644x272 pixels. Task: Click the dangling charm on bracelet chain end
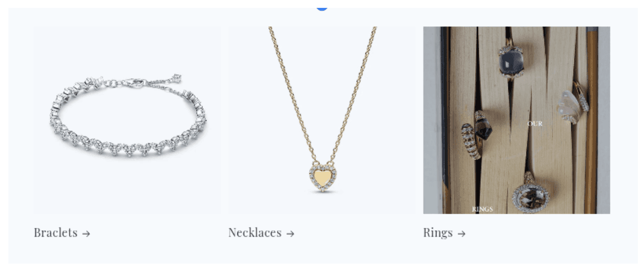(x=177, y=78)
